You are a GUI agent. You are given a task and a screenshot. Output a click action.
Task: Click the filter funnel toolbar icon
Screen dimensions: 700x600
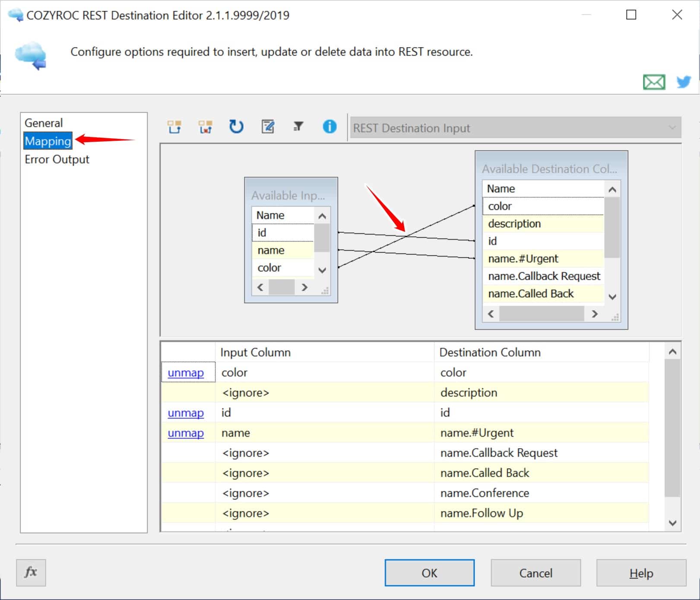tap(298, 127)
